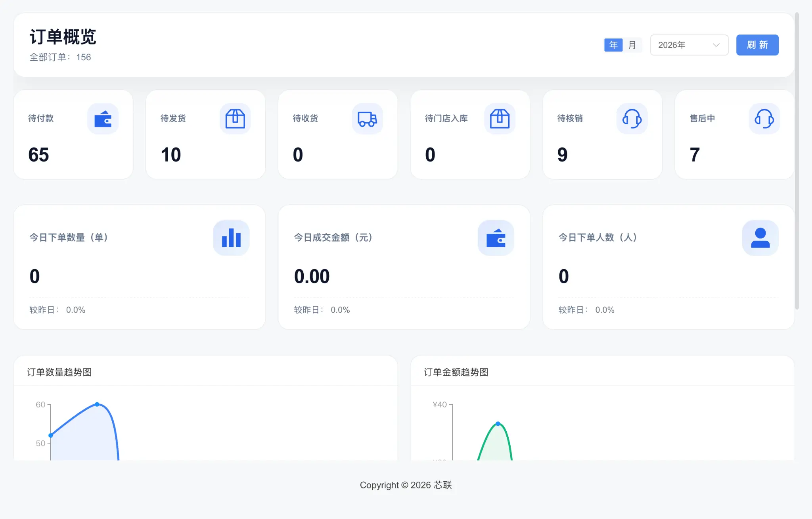This screenshot has width=812, height=519.
Task: Click the 待收货 label
Action: [x=305, y=118]
